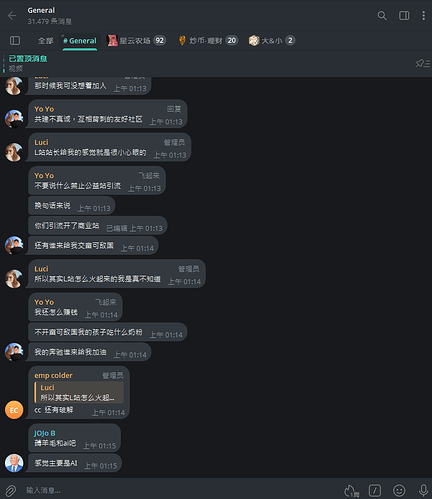Open the bot commands slash icon
The width and height of the screenshot is (432, 499).
click(x=375, y=490)
